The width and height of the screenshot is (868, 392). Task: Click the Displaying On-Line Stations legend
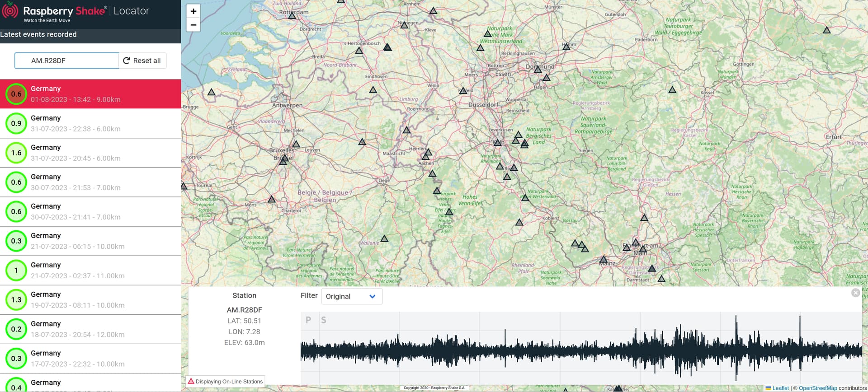click(225, 381)
